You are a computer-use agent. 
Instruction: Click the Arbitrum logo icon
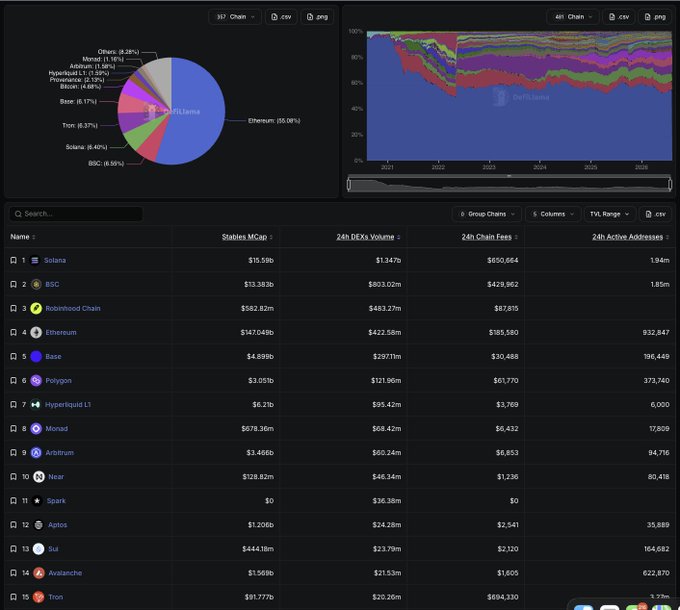[x=36, y=453]
